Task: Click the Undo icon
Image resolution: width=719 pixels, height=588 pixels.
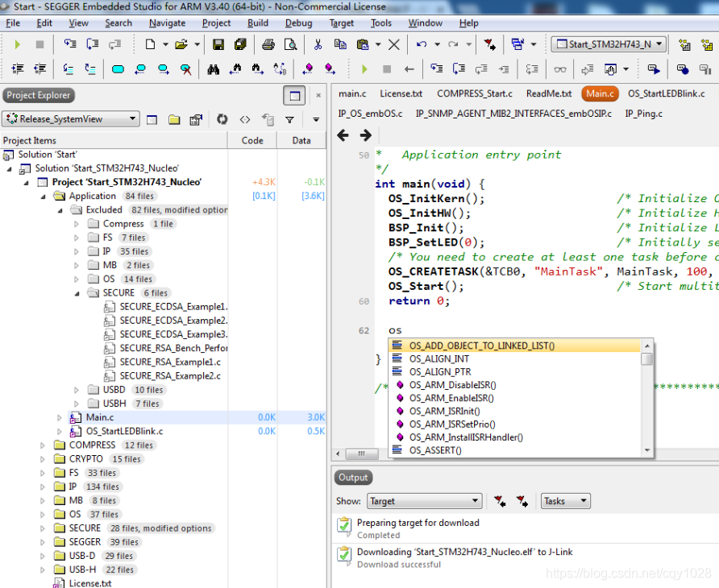Action: [422, 44]
